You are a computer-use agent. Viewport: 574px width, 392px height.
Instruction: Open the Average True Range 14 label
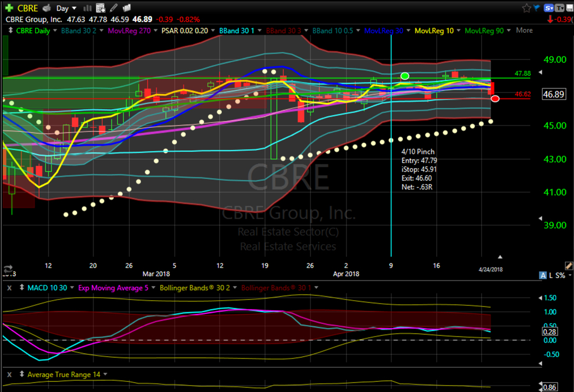point(63,374)
